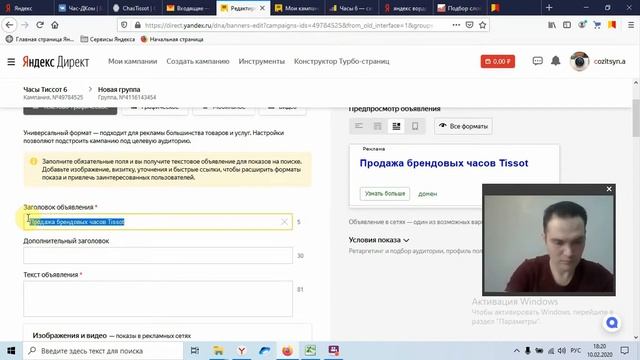Show hidden system tray icons

516,351
